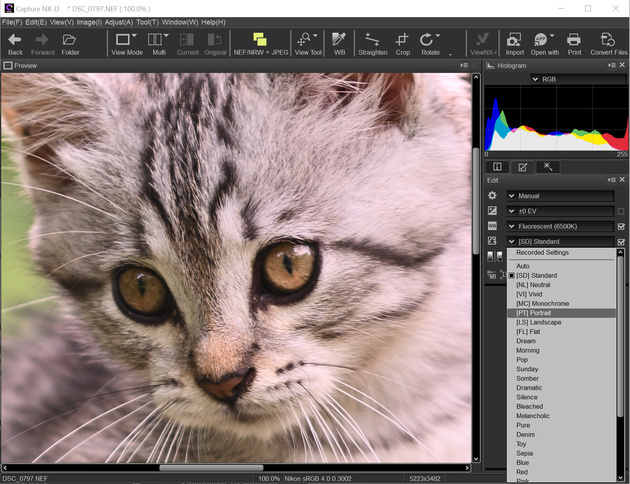Click the Back navigation arrow

(15, 41)
